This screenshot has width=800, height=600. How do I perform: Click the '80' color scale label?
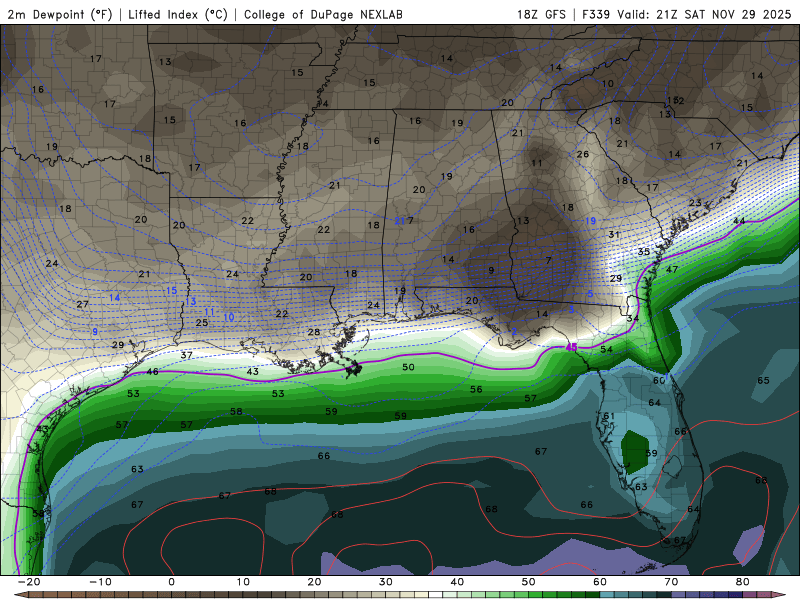tap(743, 582)
